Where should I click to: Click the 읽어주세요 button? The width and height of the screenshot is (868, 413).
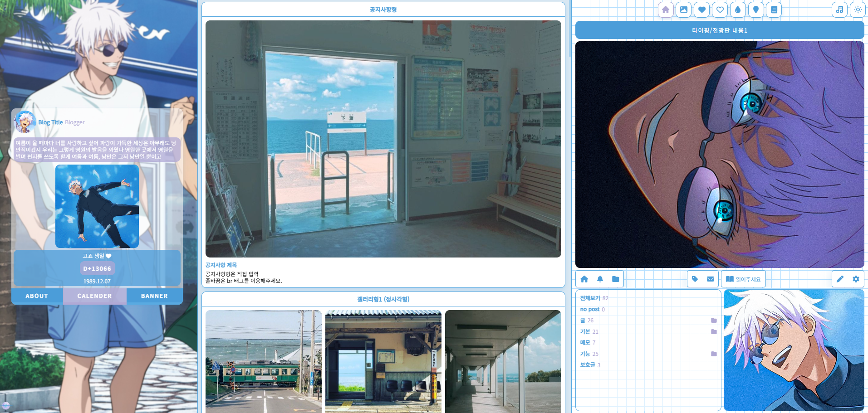pyautogui.click(x=743, y=279)
